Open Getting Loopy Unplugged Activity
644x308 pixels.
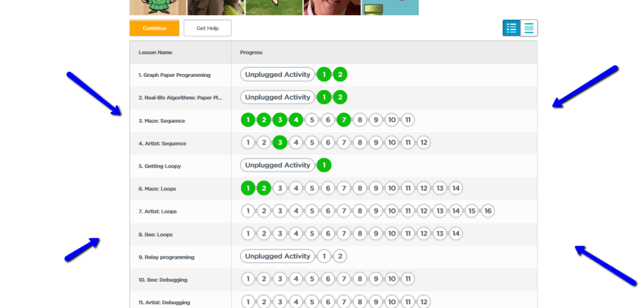click(278, 165)
